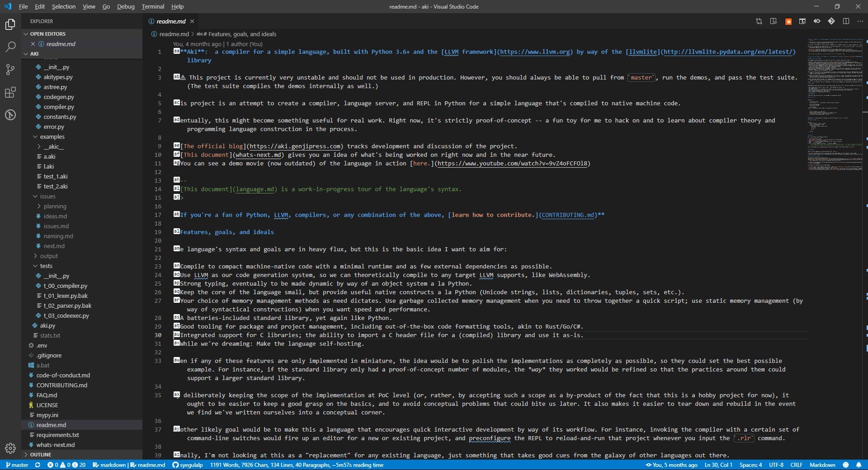
Task: Click readme.md breadcrumb item
Action: click(170, 34)
